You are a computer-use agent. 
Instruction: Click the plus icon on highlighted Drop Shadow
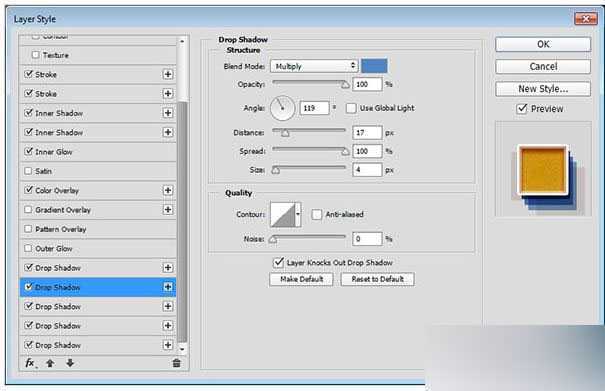tap(168, 287)
